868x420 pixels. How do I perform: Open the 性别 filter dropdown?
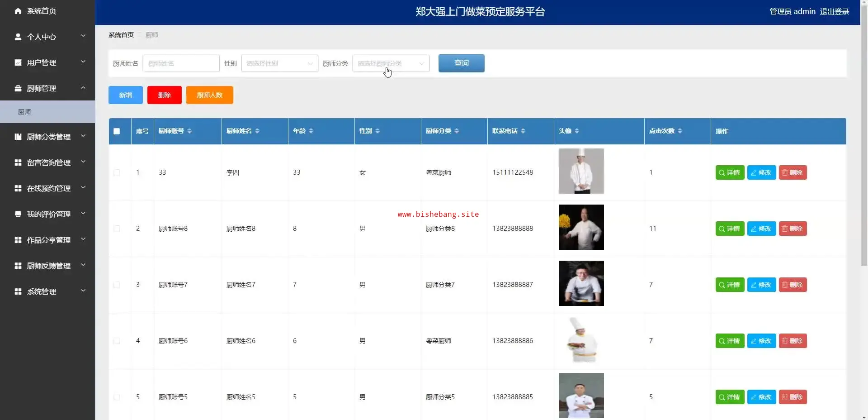(280, 63)
